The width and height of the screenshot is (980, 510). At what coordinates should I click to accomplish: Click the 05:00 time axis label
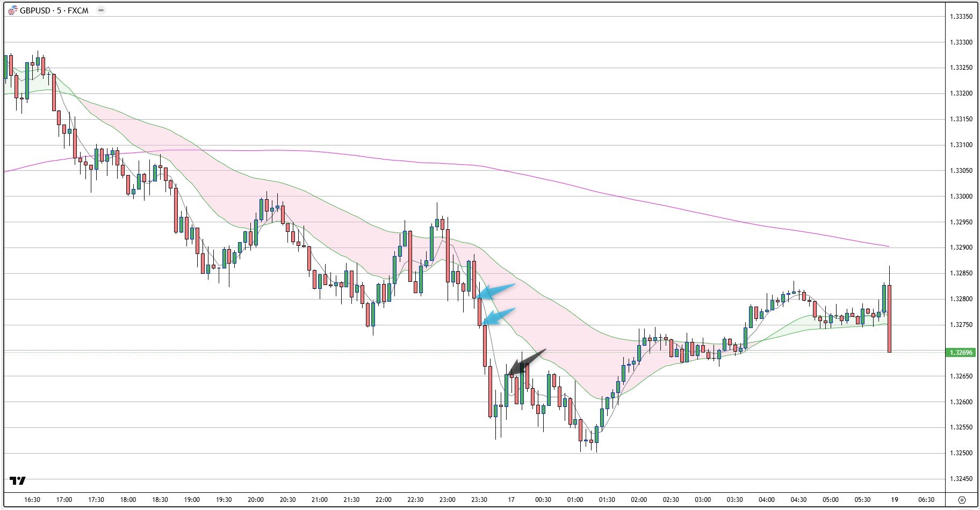click(830, 500)
